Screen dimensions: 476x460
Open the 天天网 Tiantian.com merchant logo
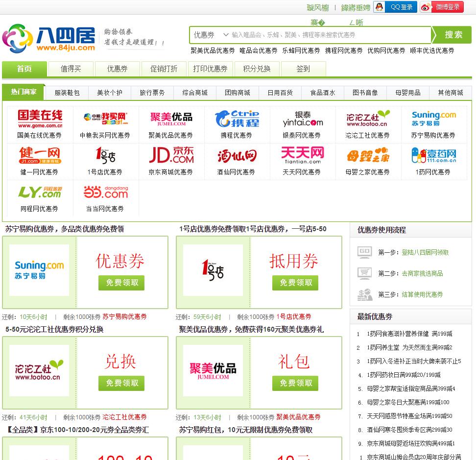point(303,155)
